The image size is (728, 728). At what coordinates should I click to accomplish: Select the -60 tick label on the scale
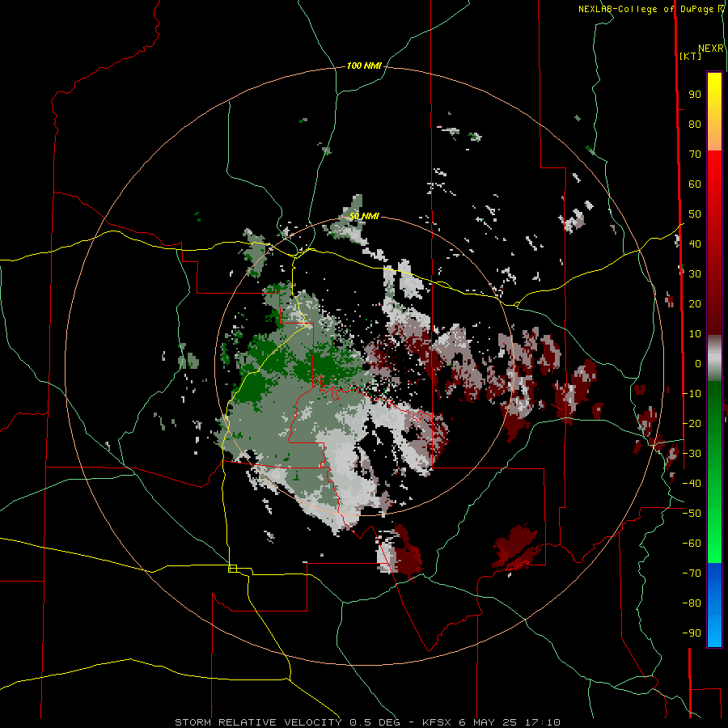coord(692,544)
